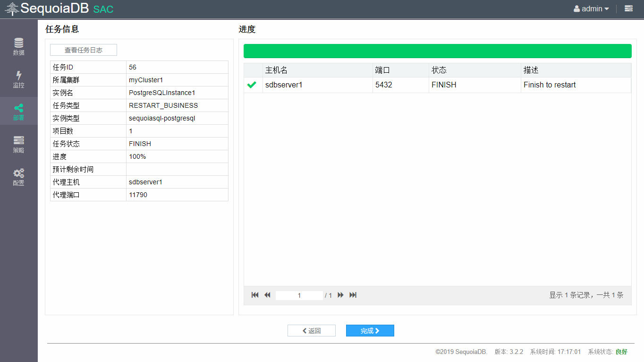Image resolution: width=644 pixels, height=362 pixels.
Task: Go to next page using arrow icon
Action: coord(340,294)
